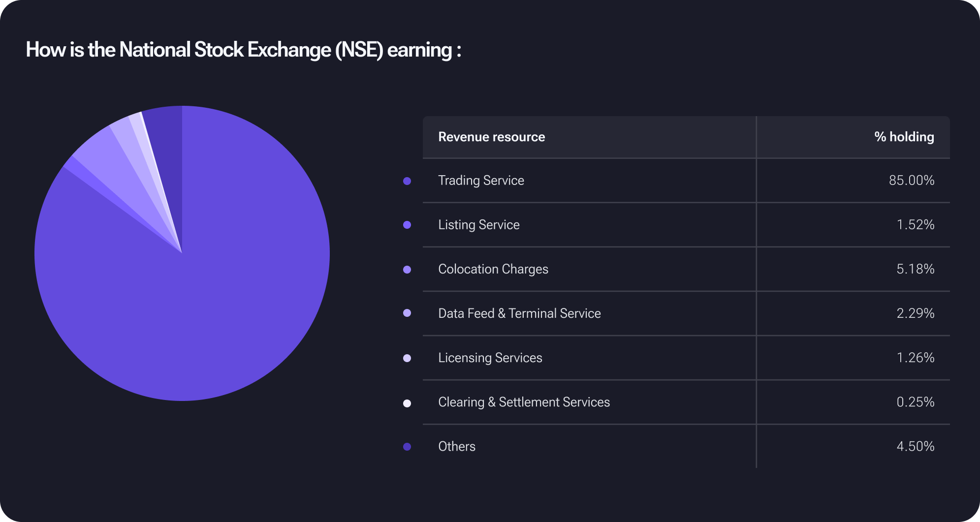Image resolution: width=980 pixels, height=522 pixels.
Task: Select the Licensing Services row label
Action: pyautogui.click(x=490, y=358)
